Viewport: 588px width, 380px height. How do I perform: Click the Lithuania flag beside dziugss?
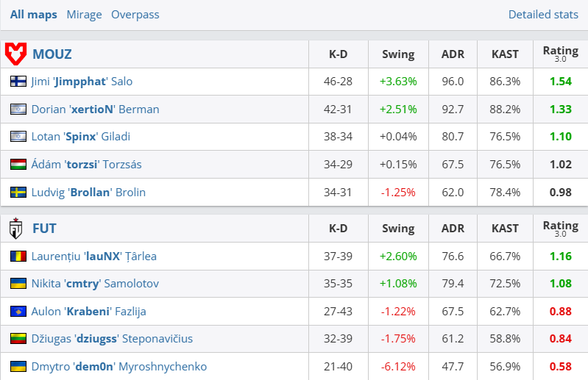pos(18,339)
